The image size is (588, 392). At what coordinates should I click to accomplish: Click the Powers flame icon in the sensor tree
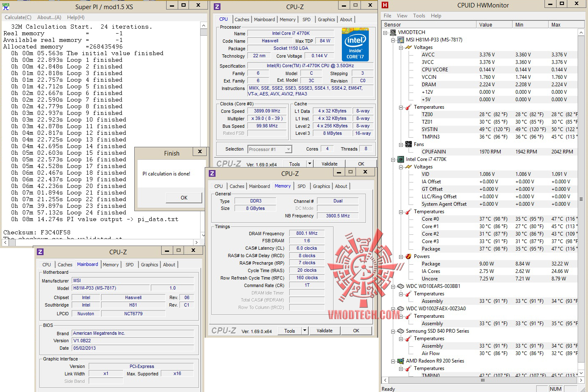pyautogui.click(x=408, y=256)
